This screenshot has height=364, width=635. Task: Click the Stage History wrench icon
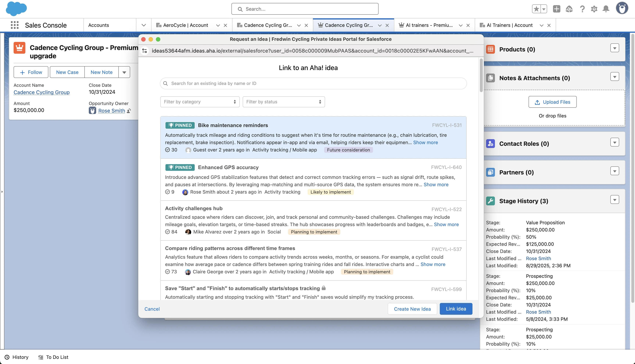pyautogui.click(x=491, y=201)
